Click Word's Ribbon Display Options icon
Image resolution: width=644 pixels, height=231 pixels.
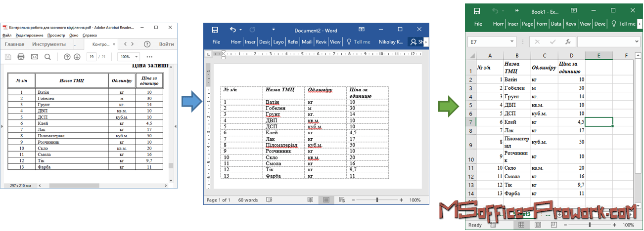[362, 30]
